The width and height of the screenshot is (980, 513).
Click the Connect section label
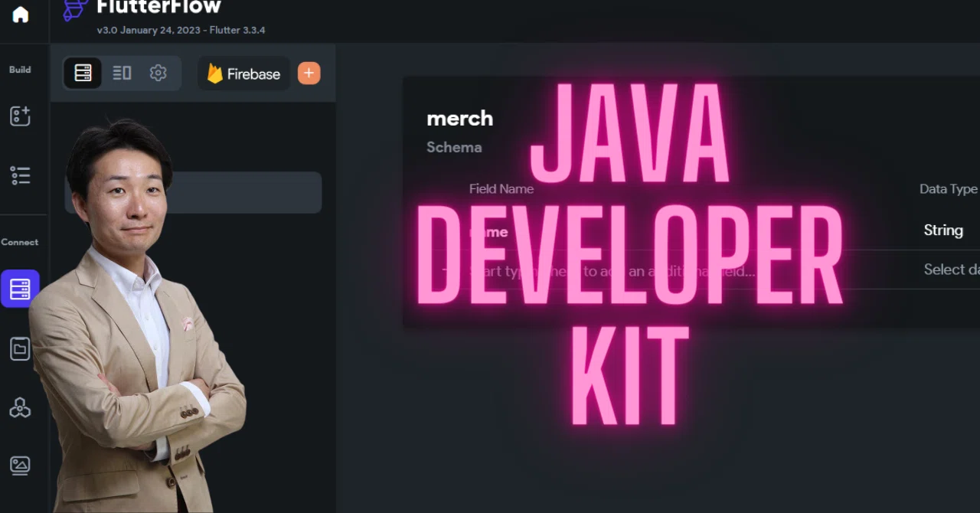pyautogui.click(x=20, y=242)
